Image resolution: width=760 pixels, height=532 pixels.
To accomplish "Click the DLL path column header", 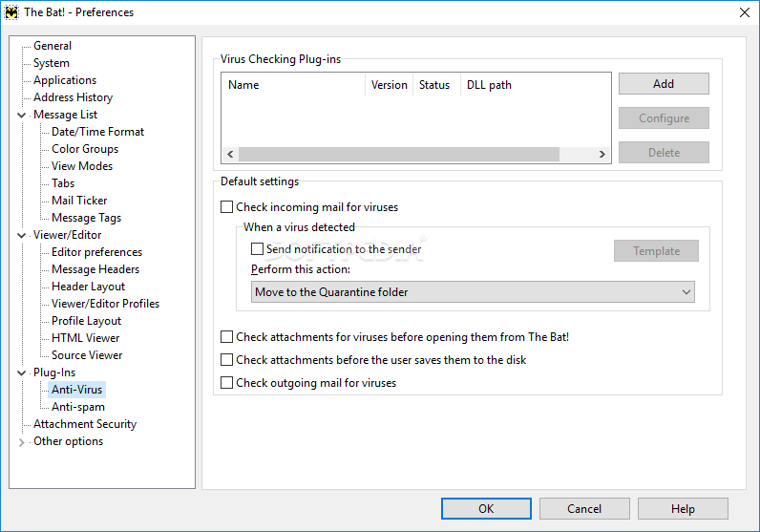I will (536, 85).
